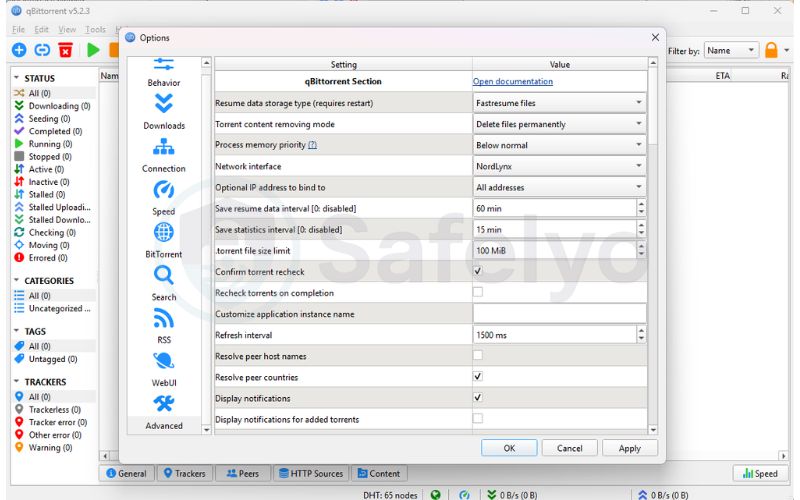Open the Behavior options section
The image size is (800, 500).
(164, 73)
